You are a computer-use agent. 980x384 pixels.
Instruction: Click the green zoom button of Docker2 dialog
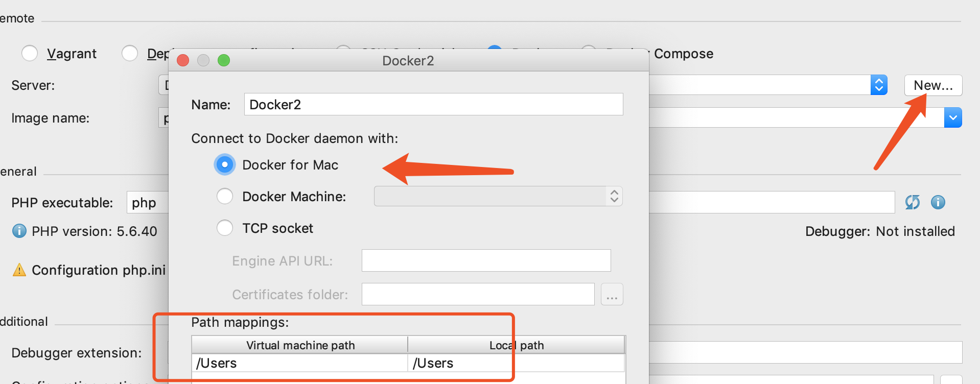224,60
